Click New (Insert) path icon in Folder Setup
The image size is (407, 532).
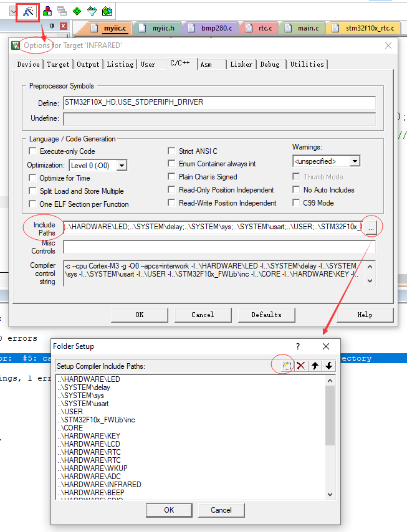pos(287,366)
